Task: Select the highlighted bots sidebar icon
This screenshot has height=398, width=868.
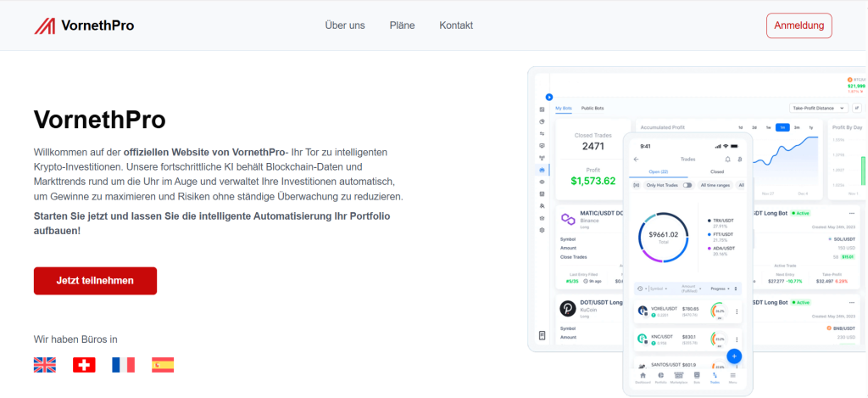Action: tap(542, 170)
